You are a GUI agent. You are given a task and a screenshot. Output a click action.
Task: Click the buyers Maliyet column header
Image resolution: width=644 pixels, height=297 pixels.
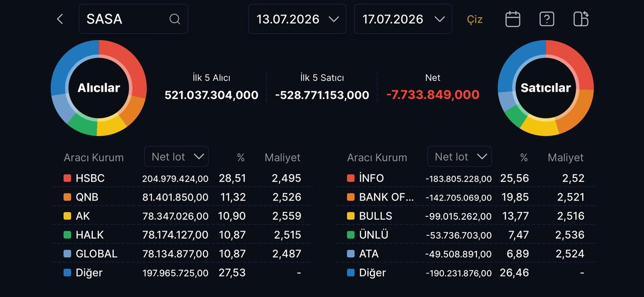[x=282, y=158]
